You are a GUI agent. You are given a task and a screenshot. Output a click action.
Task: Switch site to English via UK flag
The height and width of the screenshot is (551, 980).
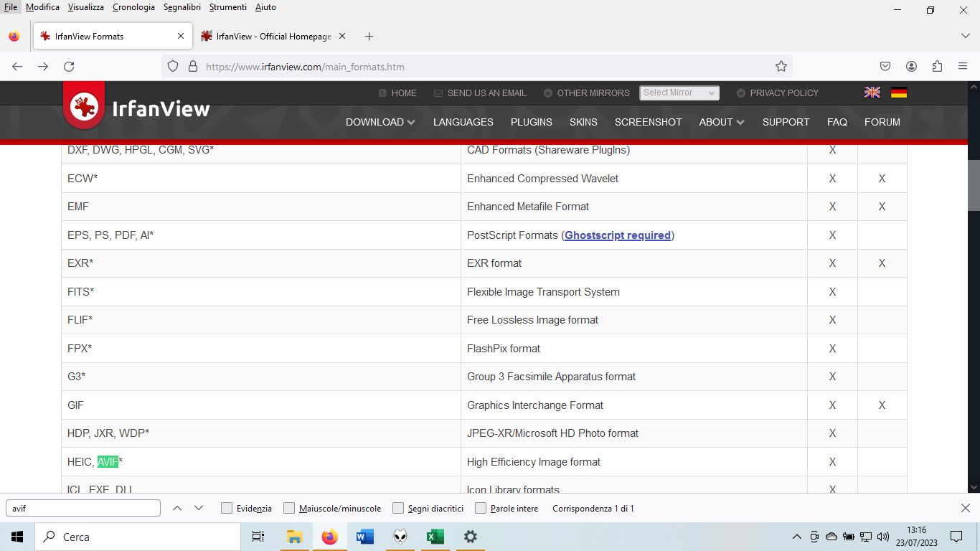(x=872, y=93)
